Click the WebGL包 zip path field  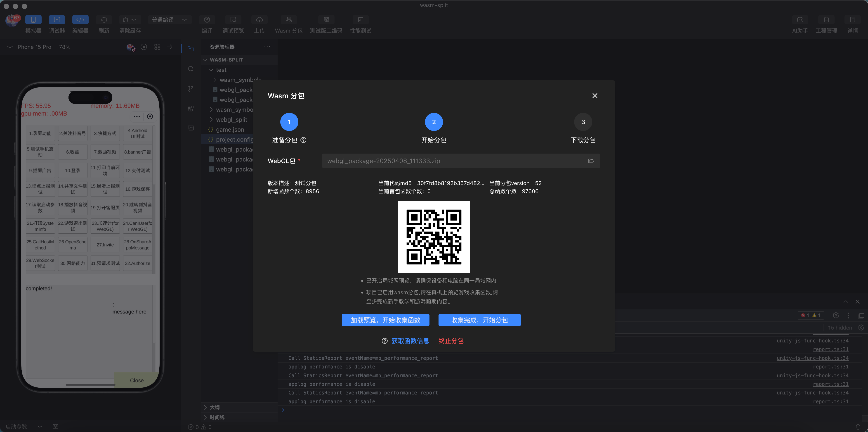[x=461, y=161]
